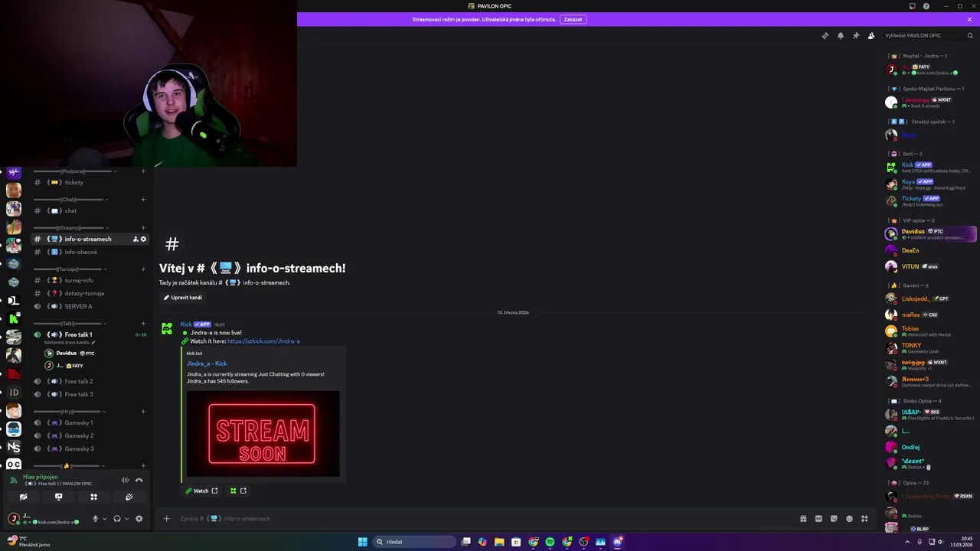Join the Free talk 2 voice channel

pos(90,381)
